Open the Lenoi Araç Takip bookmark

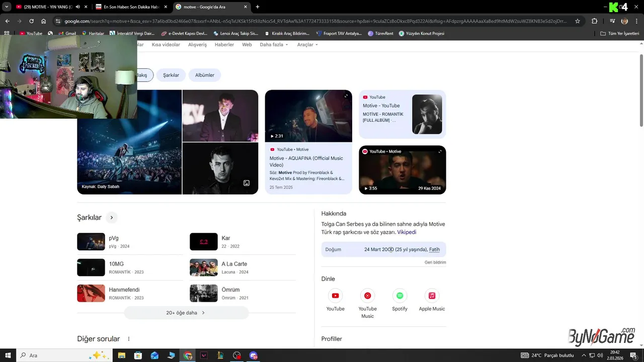[235, 33]
